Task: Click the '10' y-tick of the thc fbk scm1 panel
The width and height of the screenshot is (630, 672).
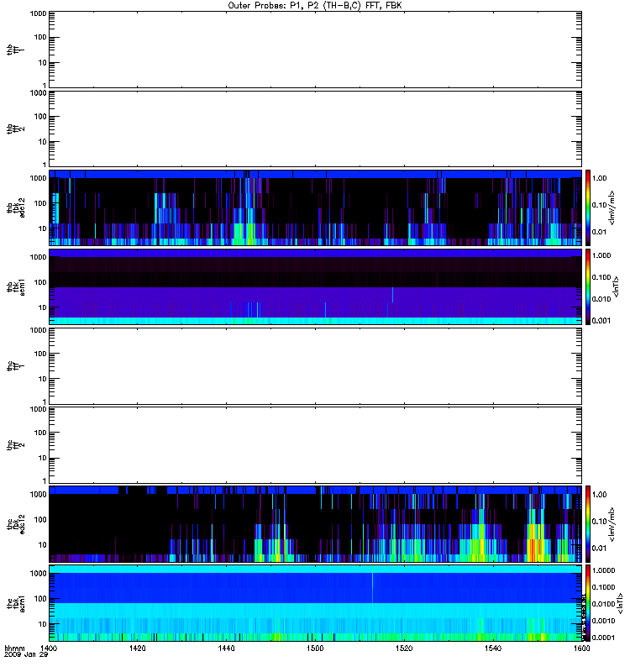Action: coord(43,624)
